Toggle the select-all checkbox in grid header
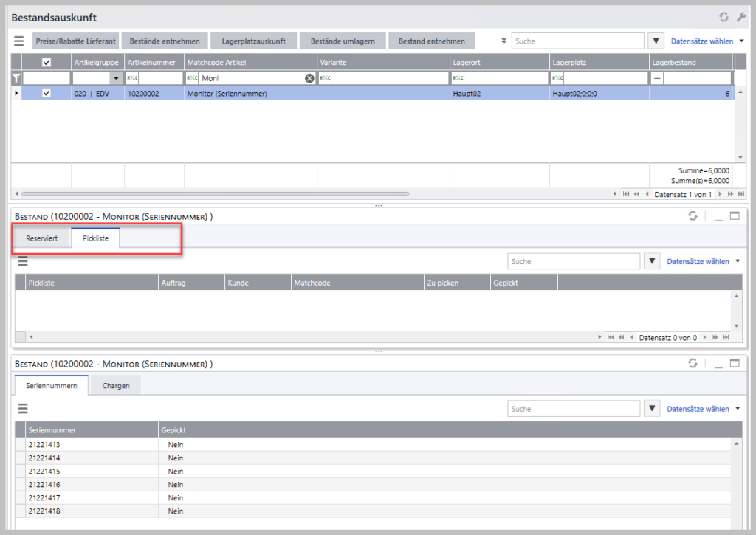Viewport: 756px width, 535px height. coord(47,63)
